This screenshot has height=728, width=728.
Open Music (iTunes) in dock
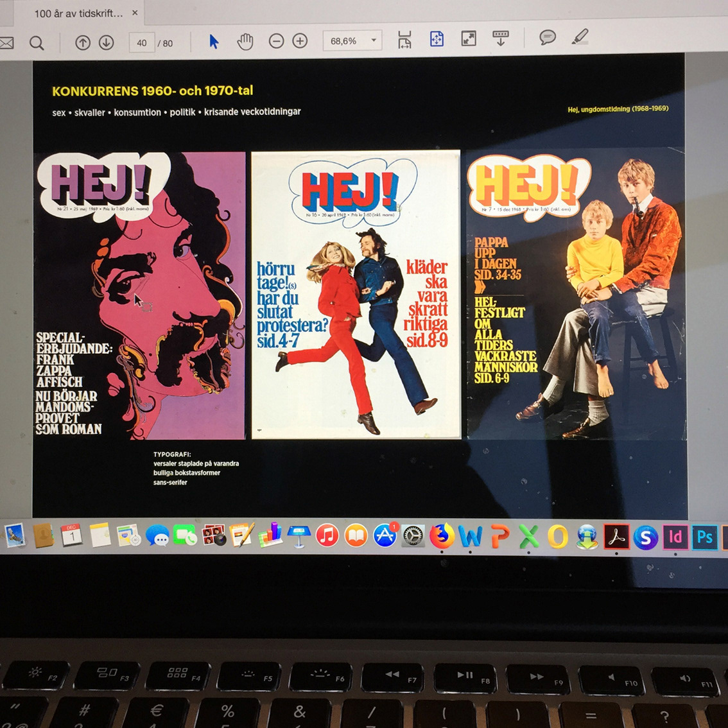(327, 536)
